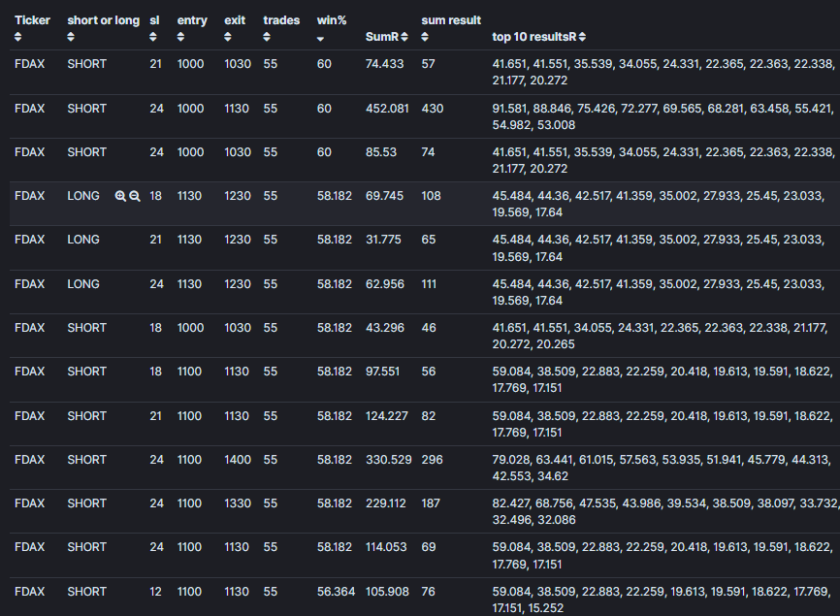Select win% value 56.364 cell
840x616 pixels.
(x=336, y=592)
